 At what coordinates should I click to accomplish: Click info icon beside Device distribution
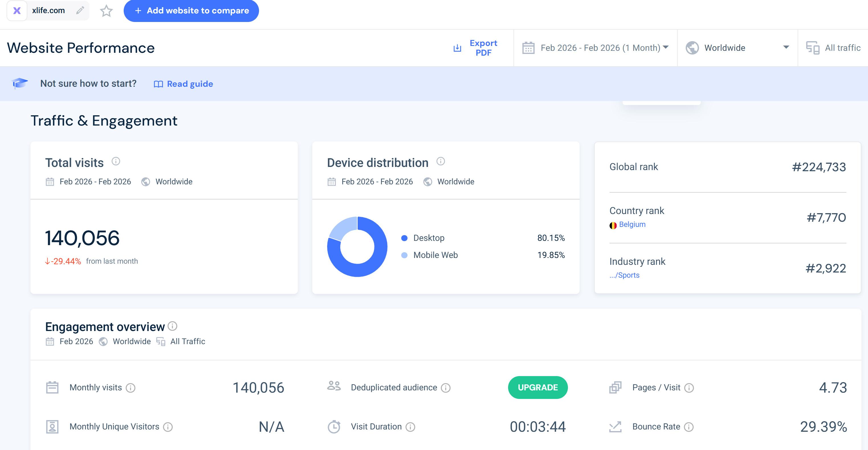(x=440, y=161)
